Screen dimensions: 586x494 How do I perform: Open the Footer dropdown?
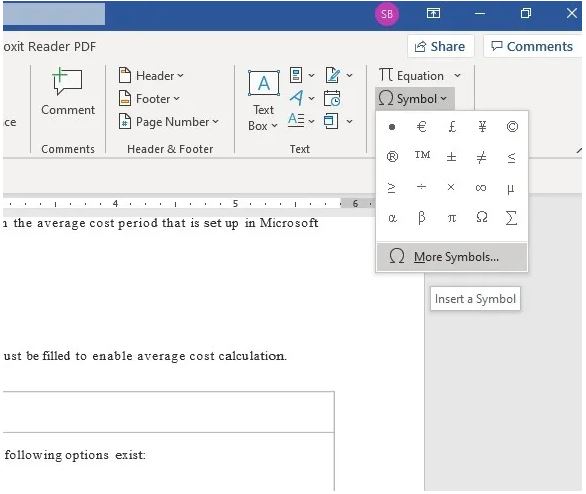point(149,99)
